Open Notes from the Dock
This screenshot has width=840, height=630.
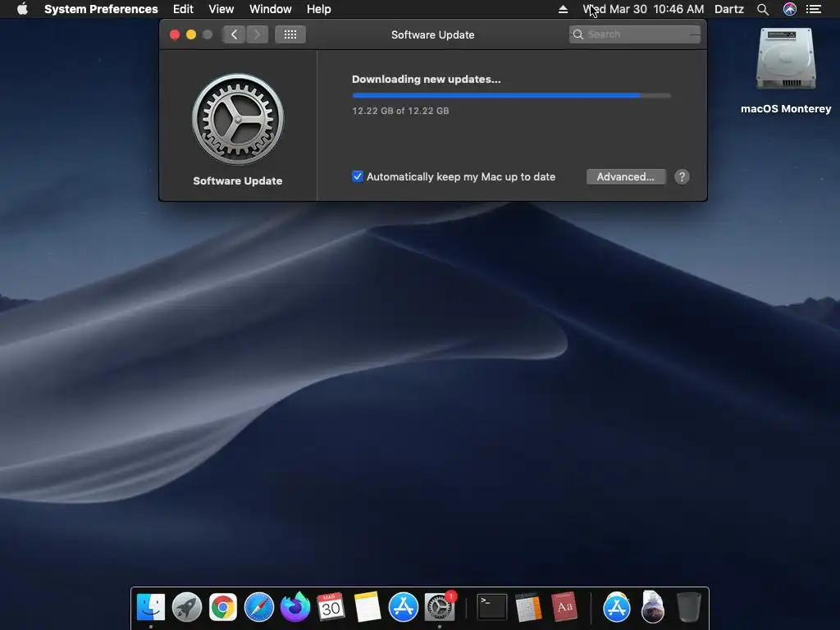point(367,607)
